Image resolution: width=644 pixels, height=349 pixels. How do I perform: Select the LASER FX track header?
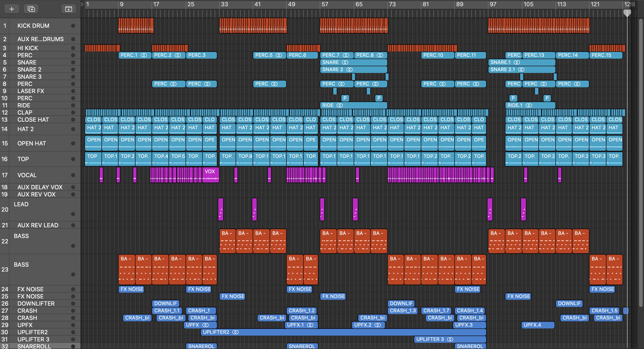30,91
